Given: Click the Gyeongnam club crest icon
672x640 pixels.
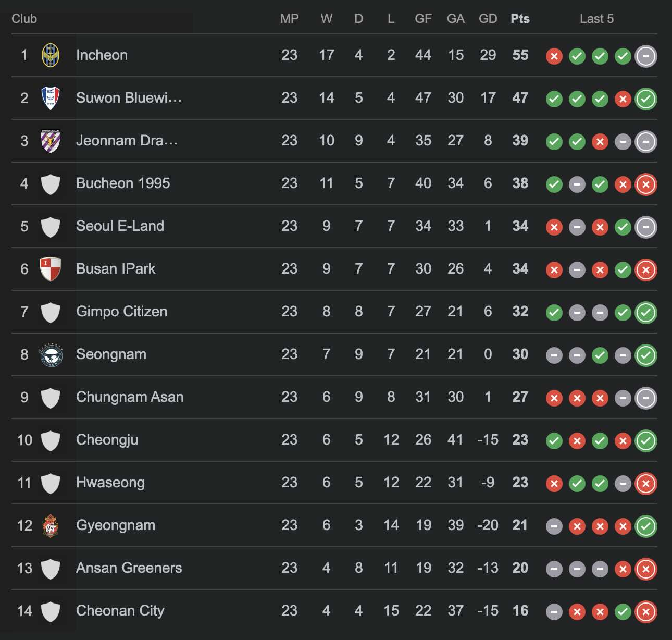Looking at the screenshot, I should 51,525.
